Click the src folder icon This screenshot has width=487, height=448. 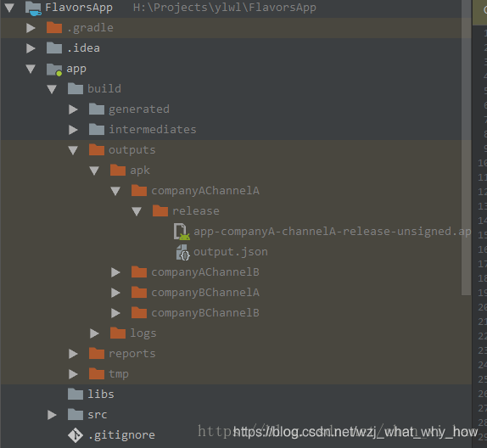[76, 414]
